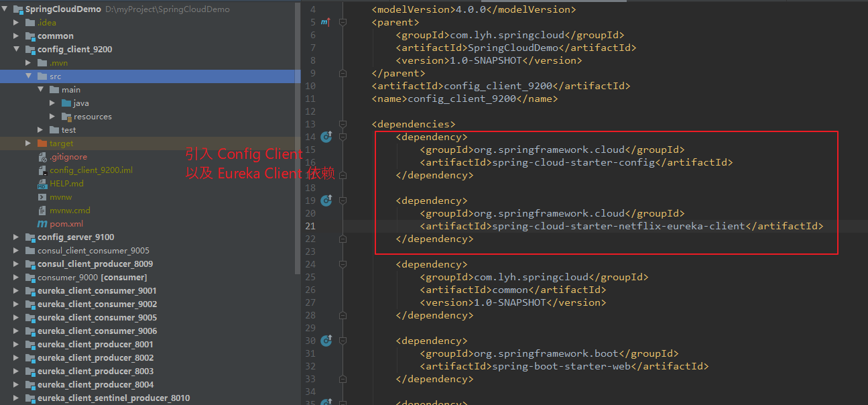Click the project tree vertical scrollbar

tap(298, 137)
